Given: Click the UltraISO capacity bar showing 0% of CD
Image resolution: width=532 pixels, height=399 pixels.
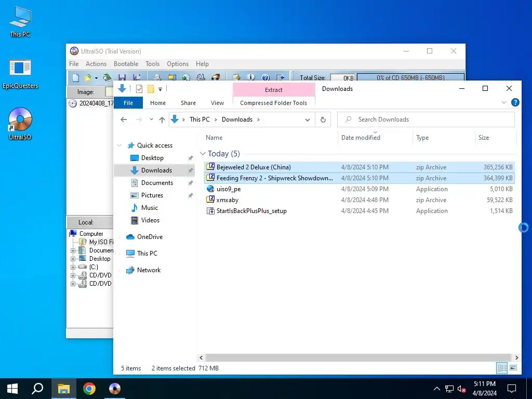Looking at the screenshot, I should pyautogui.click(x=410, y=78).
